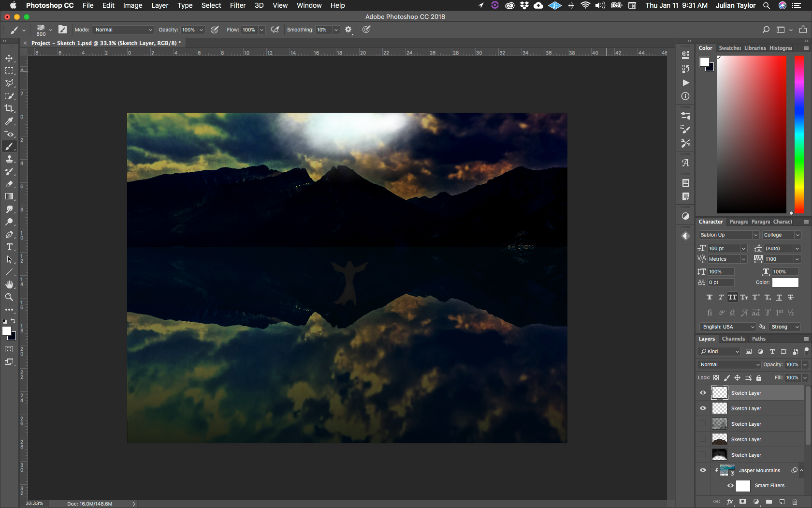Open the Image menu
The height and width of the screenshot is (508, 812).
[132, 5]
